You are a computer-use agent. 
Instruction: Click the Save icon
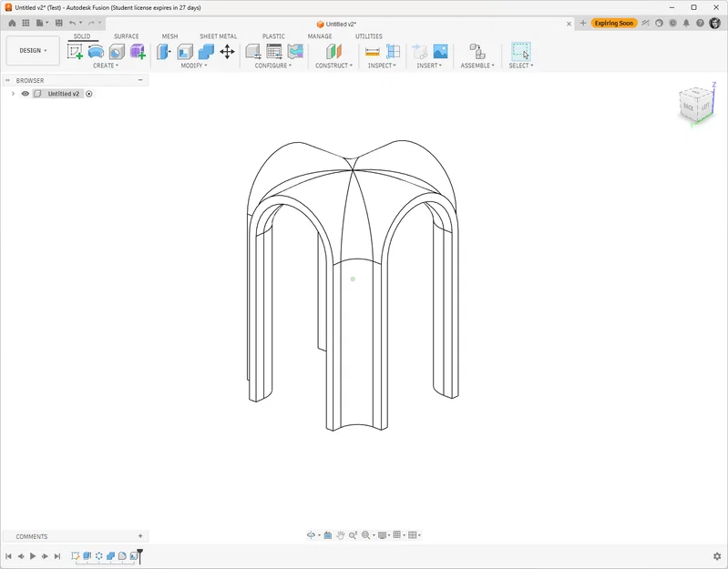(58, 23)
